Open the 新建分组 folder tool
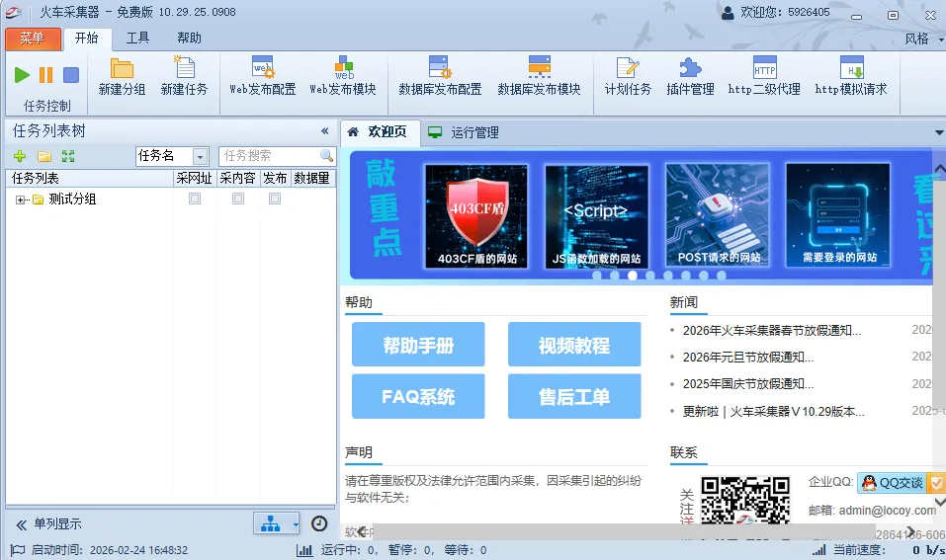 click(122, 77)
